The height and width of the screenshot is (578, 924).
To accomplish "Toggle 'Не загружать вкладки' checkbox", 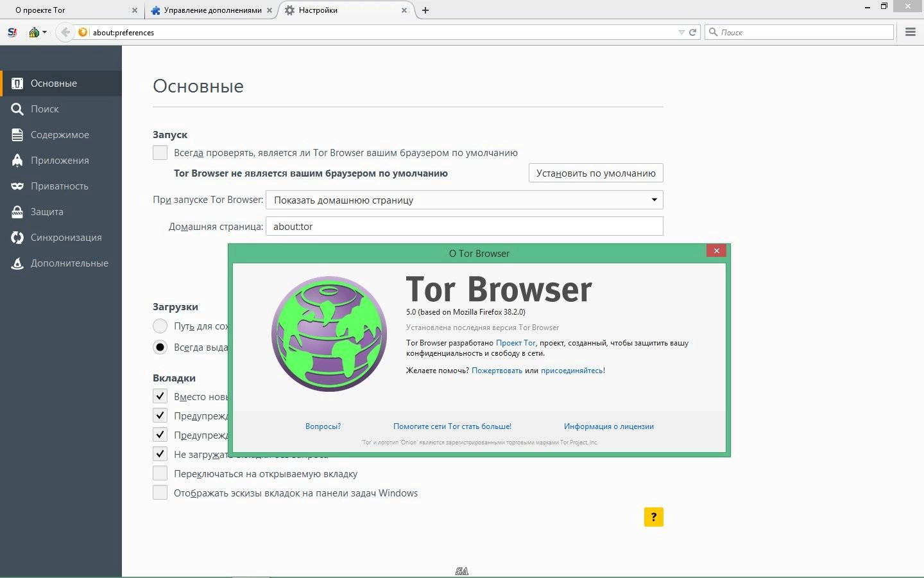I will click(x=160, y=454).
